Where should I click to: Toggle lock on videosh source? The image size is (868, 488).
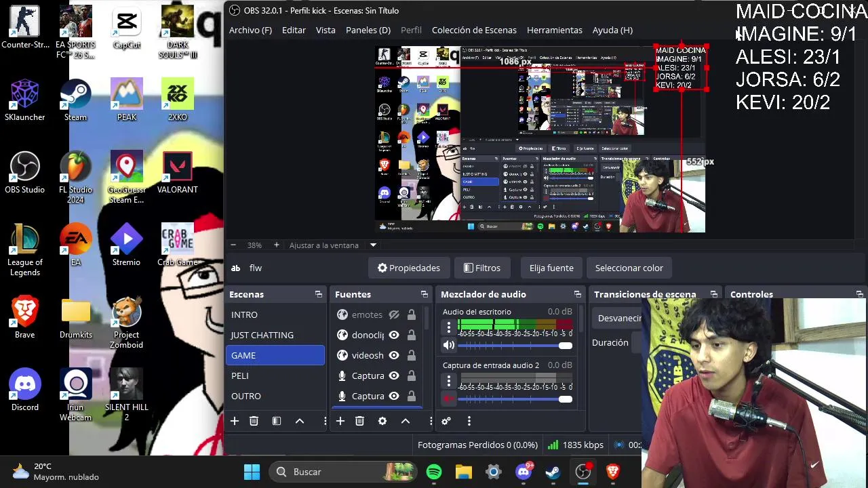[412, 355]
